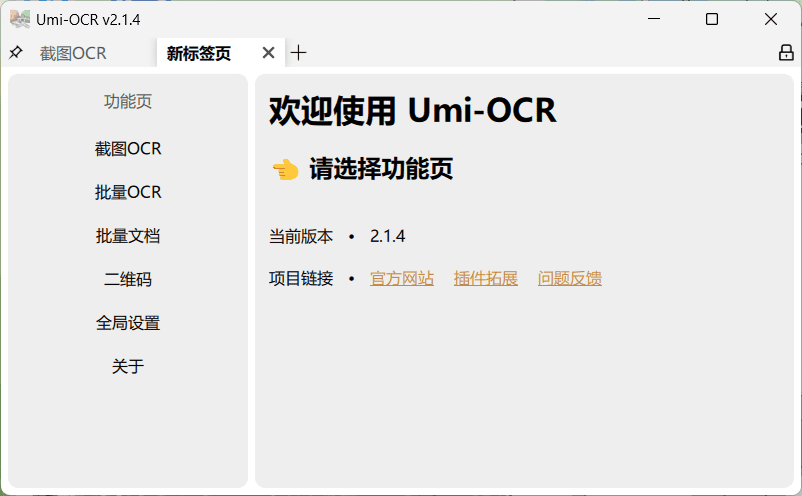Maximize the Umi-OCR window
802x496 pixels.
click(x=712, y=19)
